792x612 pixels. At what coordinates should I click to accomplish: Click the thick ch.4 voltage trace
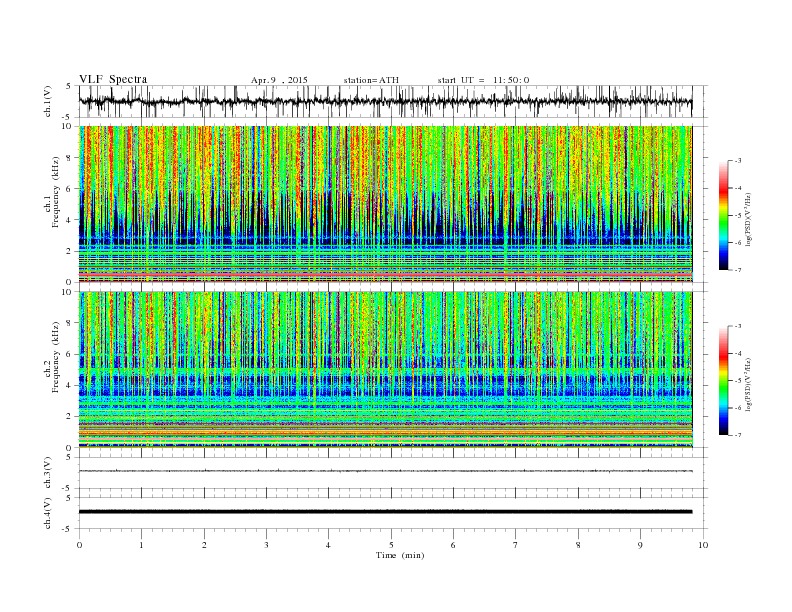click(x=385, y=512)
